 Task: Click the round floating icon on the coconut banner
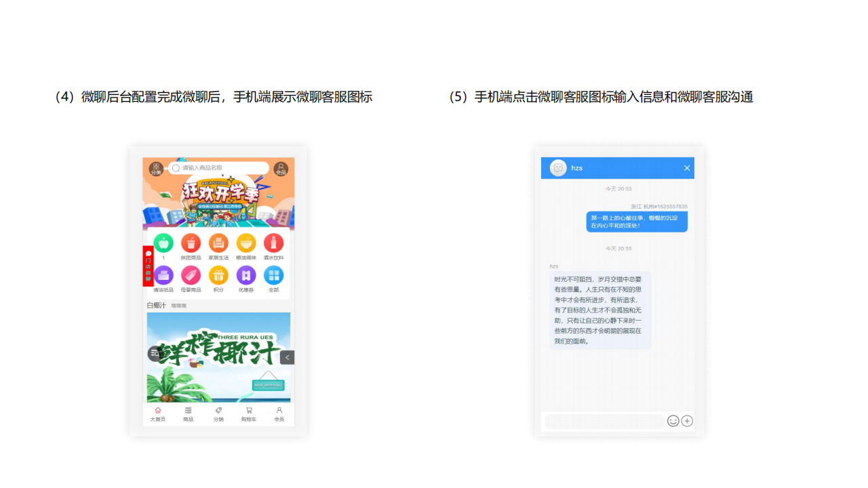pos(154,353)
